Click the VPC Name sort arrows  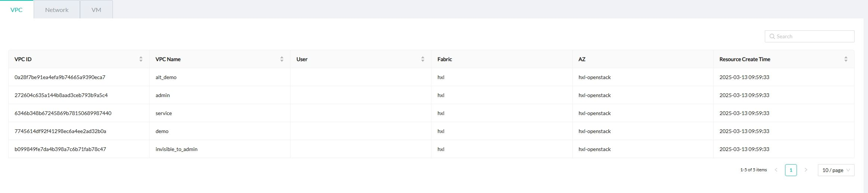[x=281, y=59]
